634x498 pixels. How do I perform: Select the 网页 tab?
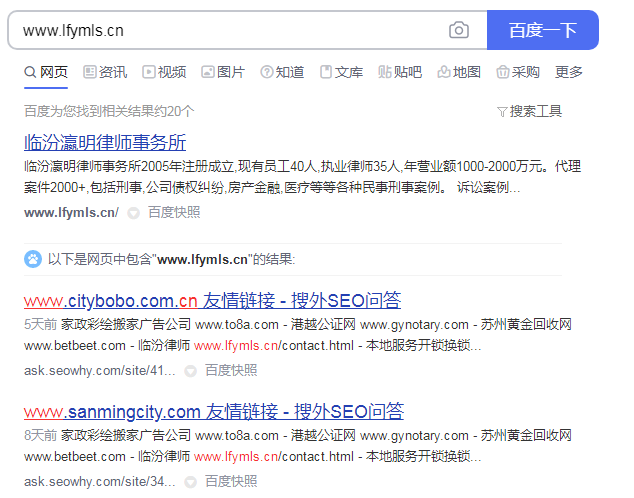coord(46,72)
